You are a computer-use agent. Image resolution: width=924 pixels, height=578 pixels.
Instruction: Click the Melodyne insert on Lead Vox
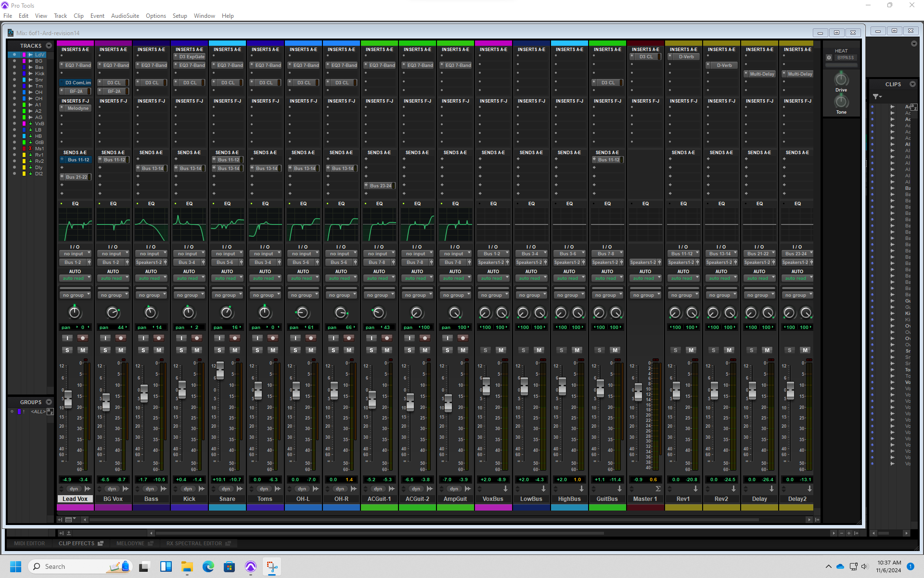pos(77,108)
